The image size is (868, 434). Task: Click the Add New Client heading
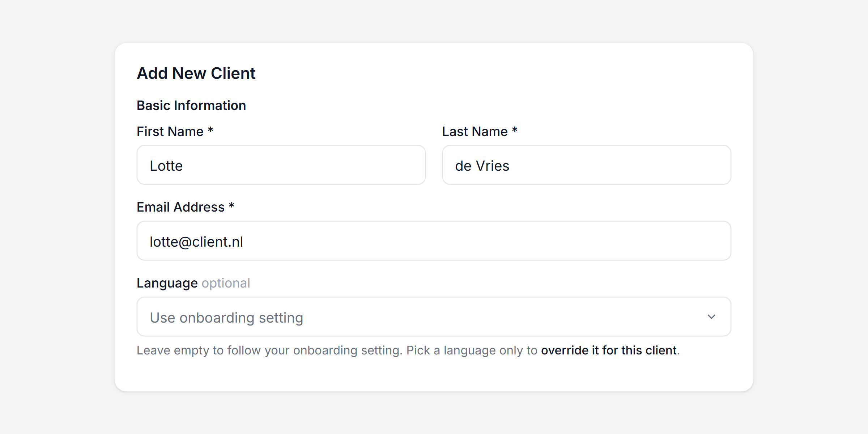(x=196, y=73)
